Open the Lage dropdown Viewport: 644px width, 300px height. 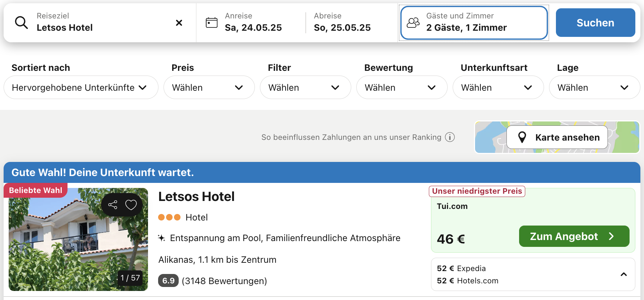tap(595, 87)
